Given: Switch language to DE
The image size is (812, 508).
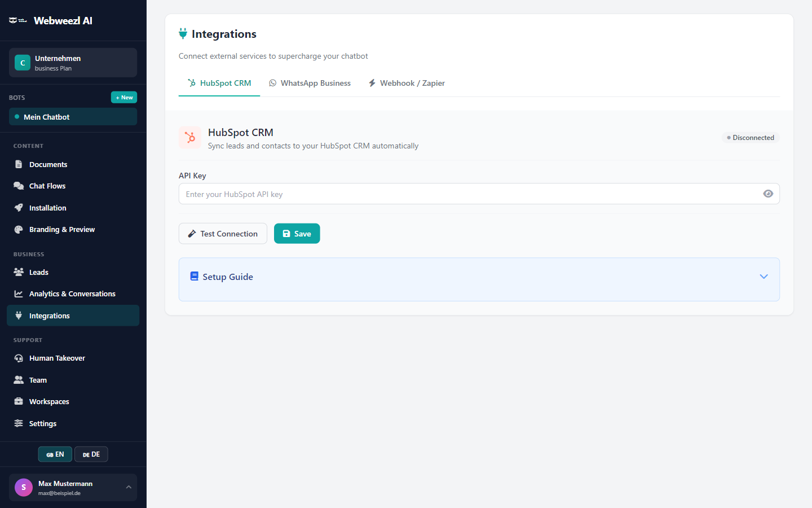Looking at the screenshot, I should [x=91, y=454].
